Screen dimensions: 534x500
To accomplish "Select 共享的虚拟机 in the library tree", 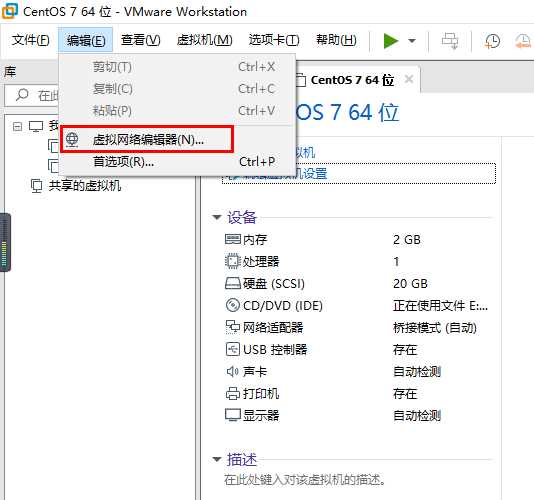I will [85, 186].
